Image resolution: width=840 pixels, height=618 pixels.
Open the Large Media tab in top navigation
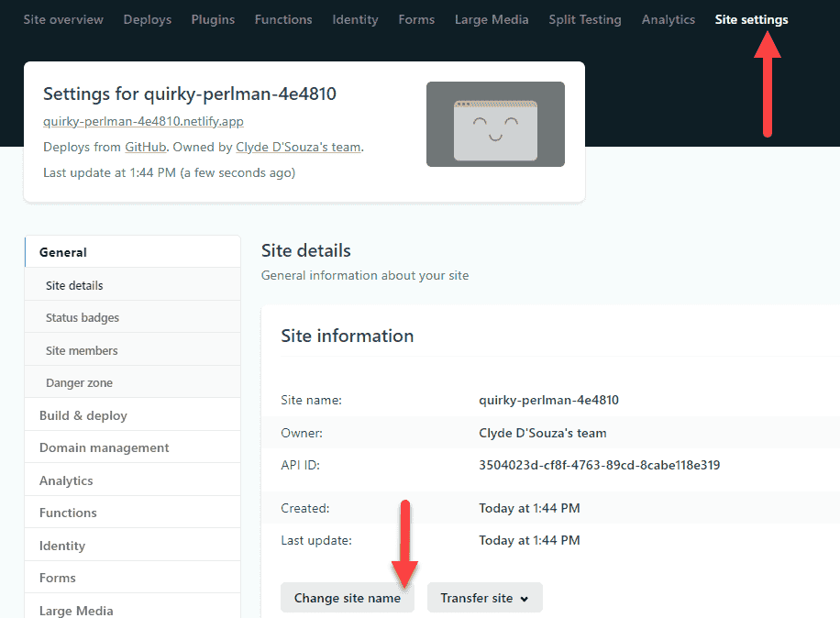(x=492, y=20)
